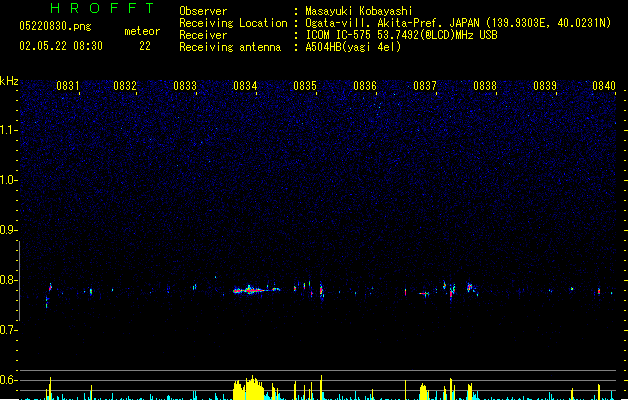The height and width of the screenshot is (400, 629).
Task: Click the 0838 time marker
Action: click(485, 86)
